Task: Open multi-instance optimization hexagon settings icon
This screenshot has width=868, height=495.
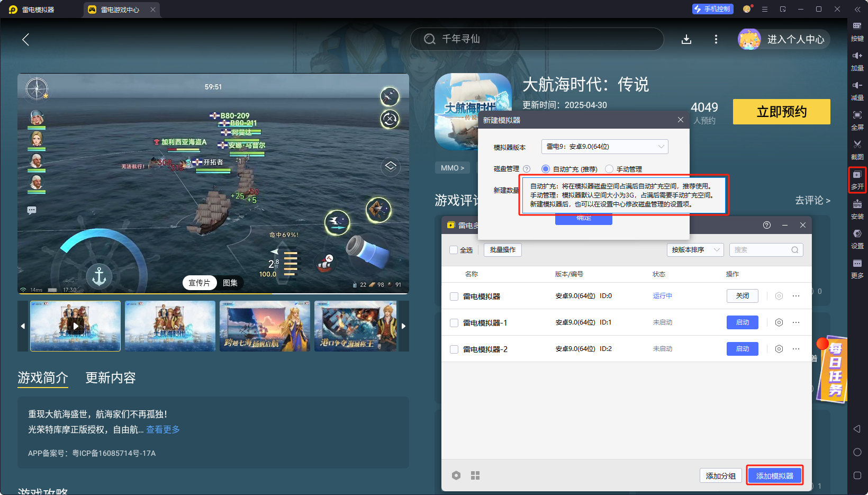Action: click(x=456, y=475)
